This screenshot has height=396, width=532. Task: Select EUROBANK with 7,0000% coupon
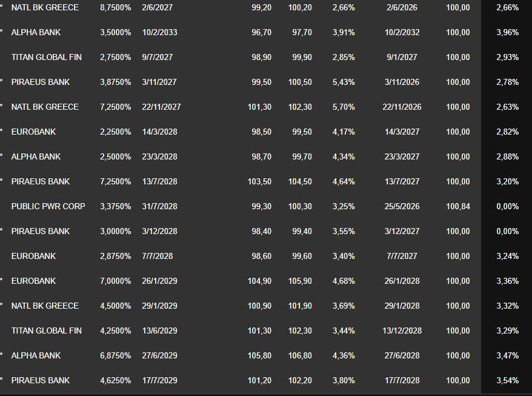pos(33,280)
